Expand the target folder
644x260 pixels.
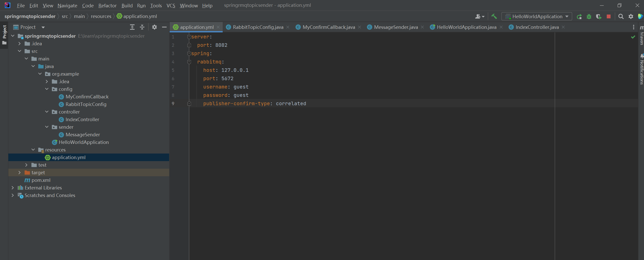20,172
